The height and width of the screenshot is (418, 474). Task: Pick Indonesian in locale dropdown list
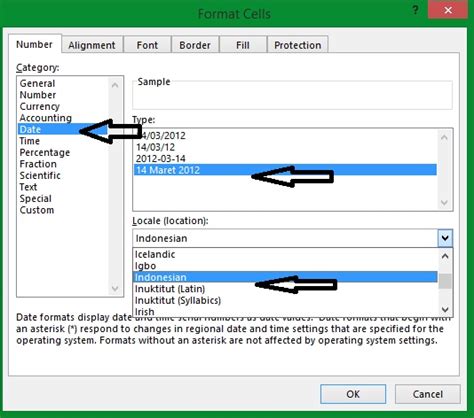point(285,277)
